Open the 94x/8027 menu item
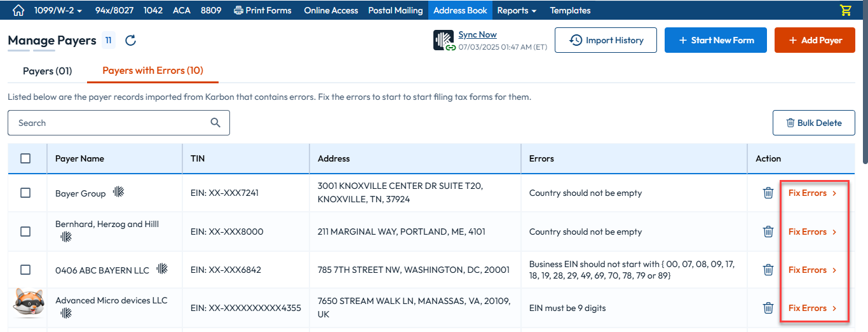This screenshot has height=332, width=868. pos(114,10)
